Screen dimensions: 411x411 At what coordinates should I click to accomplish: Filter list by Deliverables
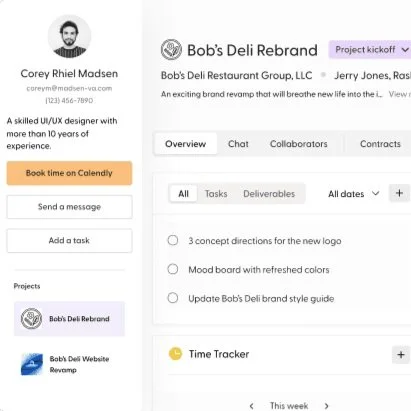(x=269, y=194)
